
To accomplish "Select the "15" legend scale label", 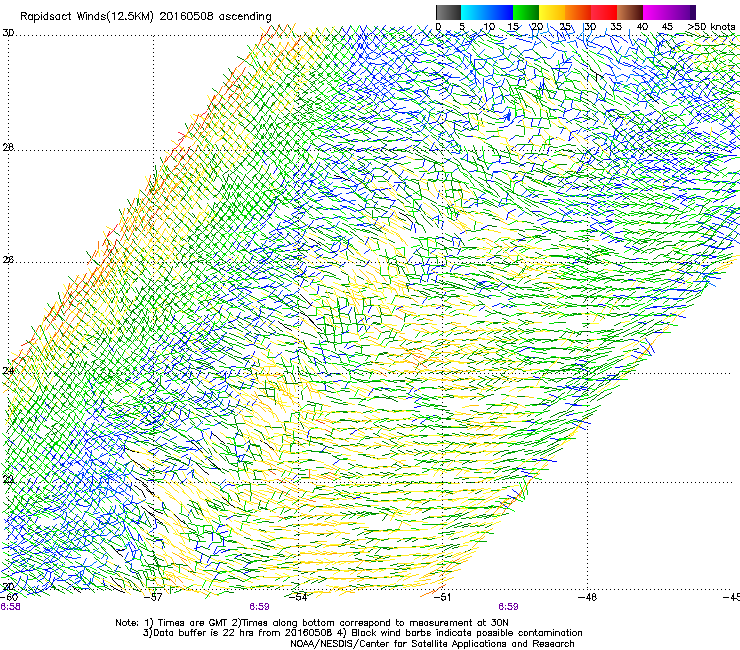I will click(x=513, y=26).
